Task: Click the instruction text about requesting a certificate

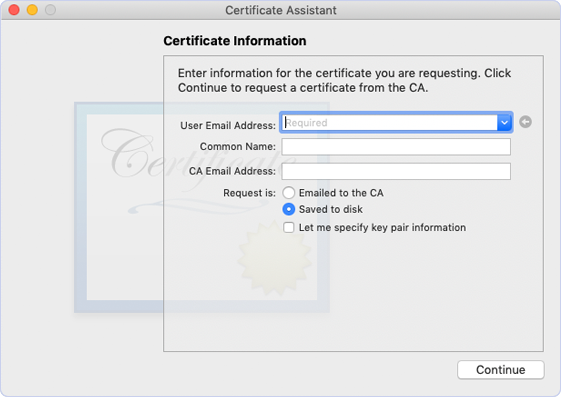Action: point(344,80)
